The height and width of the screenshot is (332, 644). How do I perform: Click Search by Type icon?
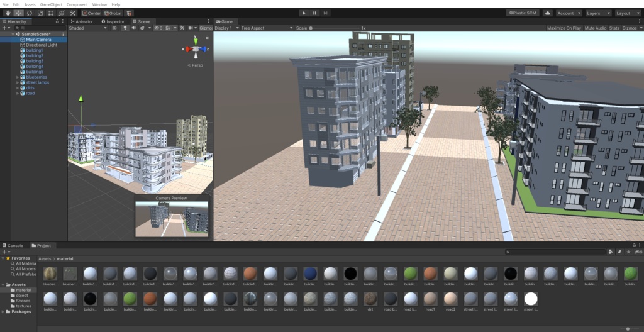point(611,252)
